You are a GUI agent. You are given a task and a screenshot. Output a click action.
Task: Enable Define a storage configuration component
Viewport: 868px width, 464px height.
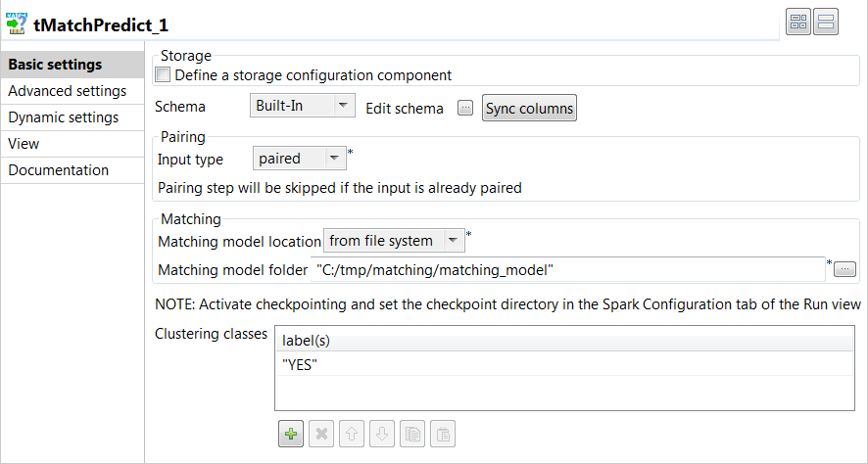pos(164,74)
